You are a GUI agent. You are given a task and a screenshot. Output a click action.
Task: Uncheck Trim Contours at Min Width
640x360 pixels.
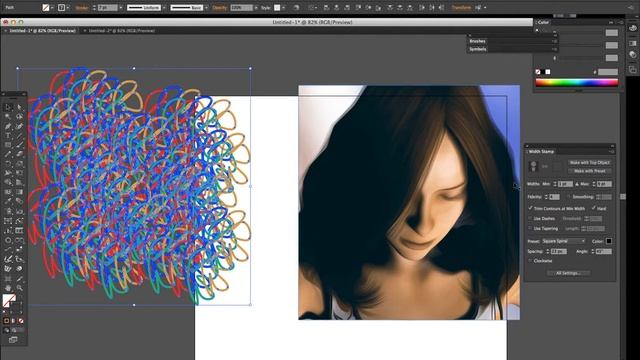pos(530,208)
